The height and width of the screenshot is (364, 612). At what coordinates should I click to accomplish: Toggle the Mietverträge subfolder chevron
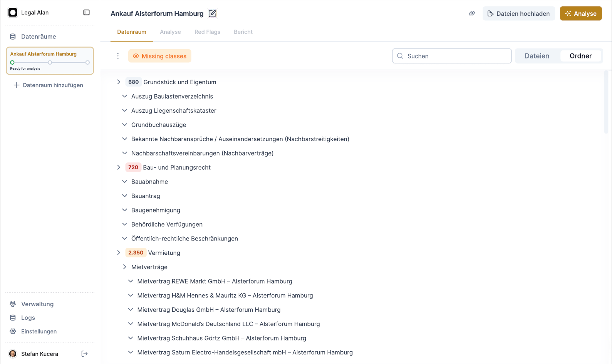click(x=124, y=267)
